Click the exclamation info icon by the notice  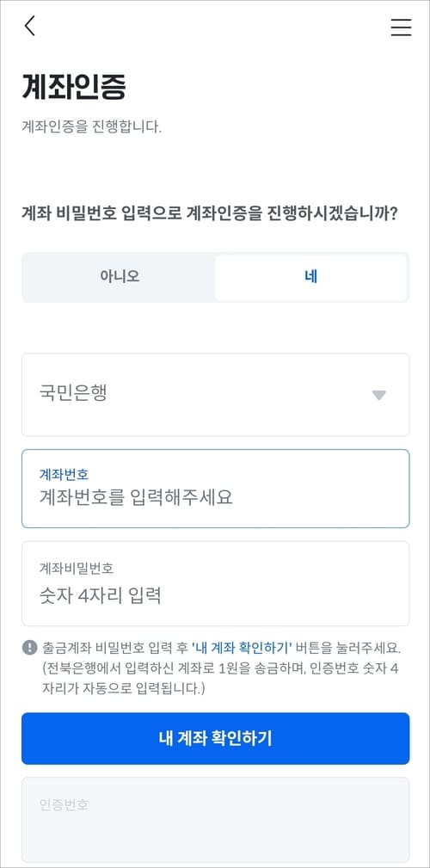(29, 647)
